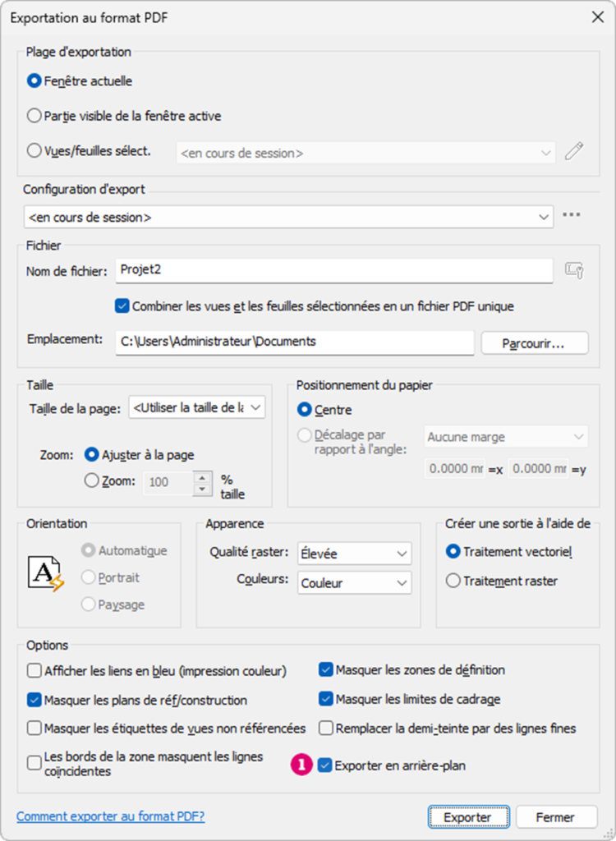Image resolution: width=616 pixels, height=841 pixels.
Task: Click the Exporter button
Action: (x=468, y=817)
